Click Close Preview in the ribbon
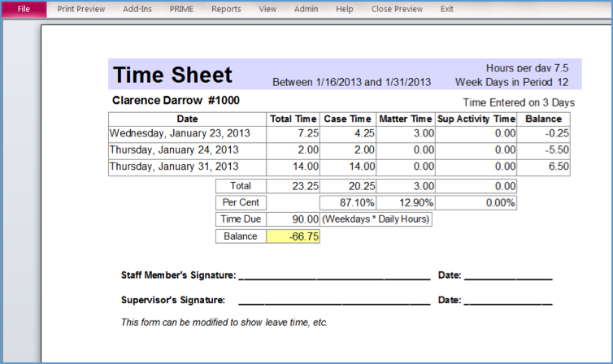Screen dimensions: 613x364 [397, 9]
